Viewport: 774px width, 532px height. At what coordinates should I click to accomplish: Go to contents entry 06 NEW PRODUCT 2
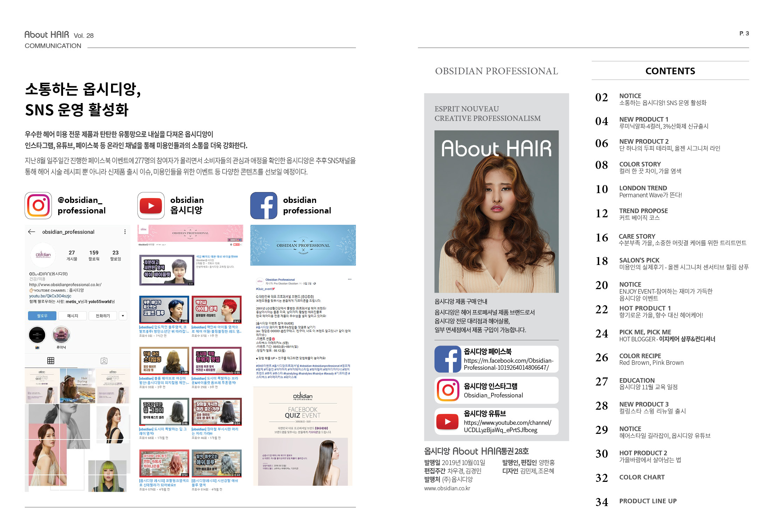coord(658,144)
